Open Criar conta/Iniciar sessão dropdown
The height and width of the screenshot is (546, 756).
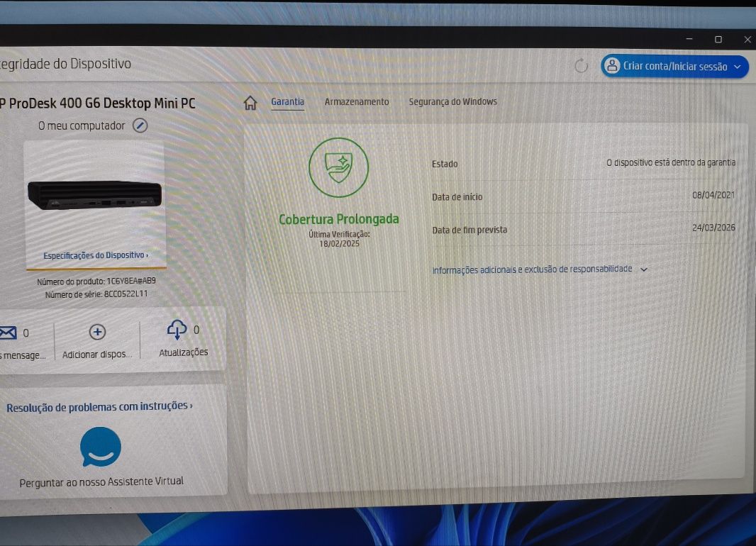pyautogui.click(x=675, y=66)
